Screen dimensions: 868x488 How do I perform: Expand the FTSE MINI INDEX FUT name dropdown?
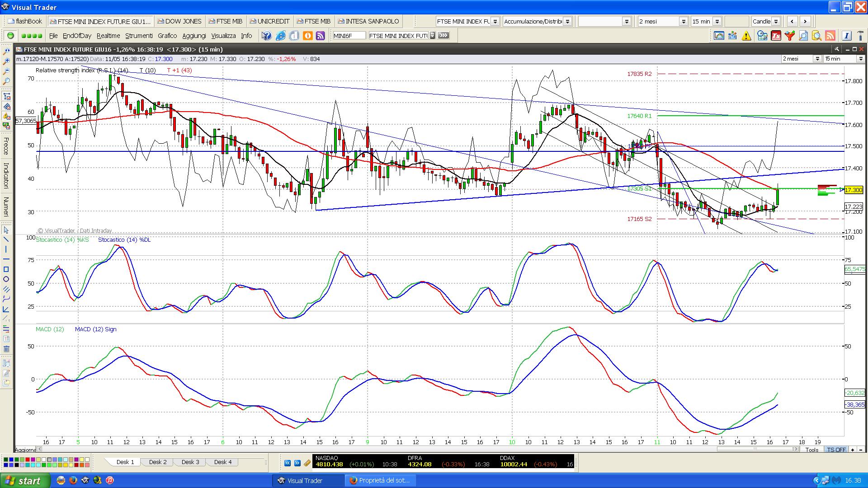tap(432, 35)
